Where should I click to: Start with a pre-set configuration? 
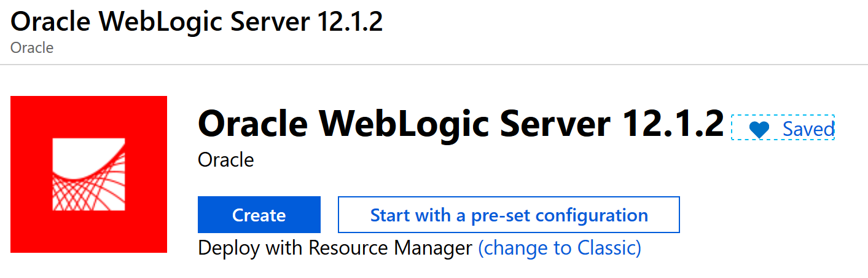pyautogui.click(x=509, y=215)
